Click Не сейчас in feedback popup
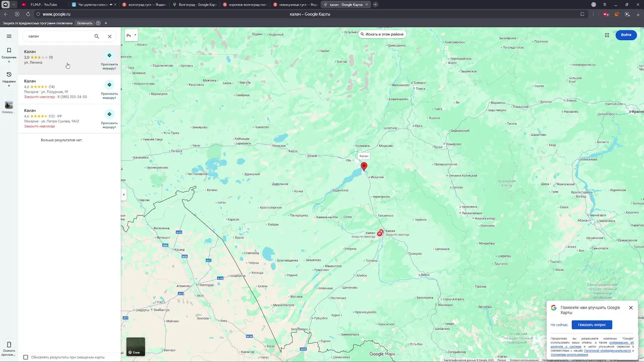This screenshot has height=362, width=644. [x=559, y=325]
